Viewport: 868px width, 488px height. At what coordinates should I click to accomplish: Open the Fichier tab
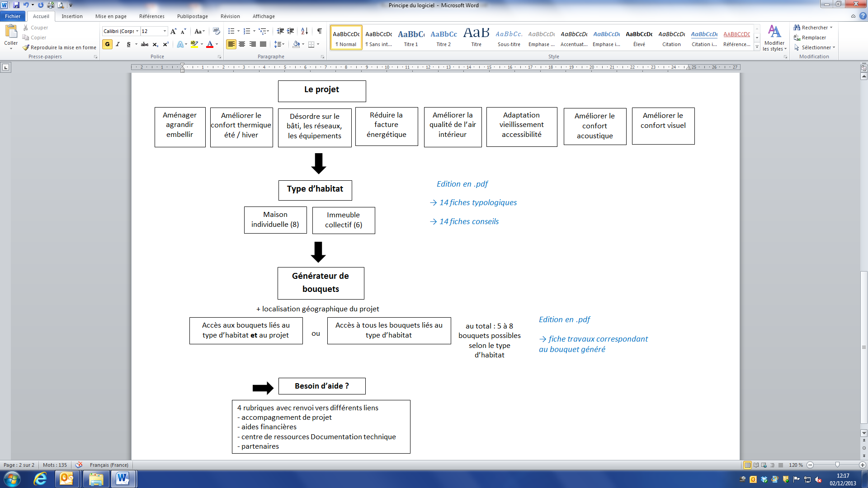click(13, 16)
